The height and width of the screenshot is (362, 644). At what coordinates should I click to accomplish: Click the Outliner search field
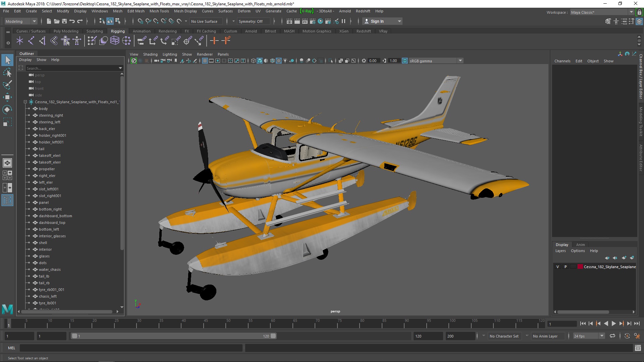(72, 68)
